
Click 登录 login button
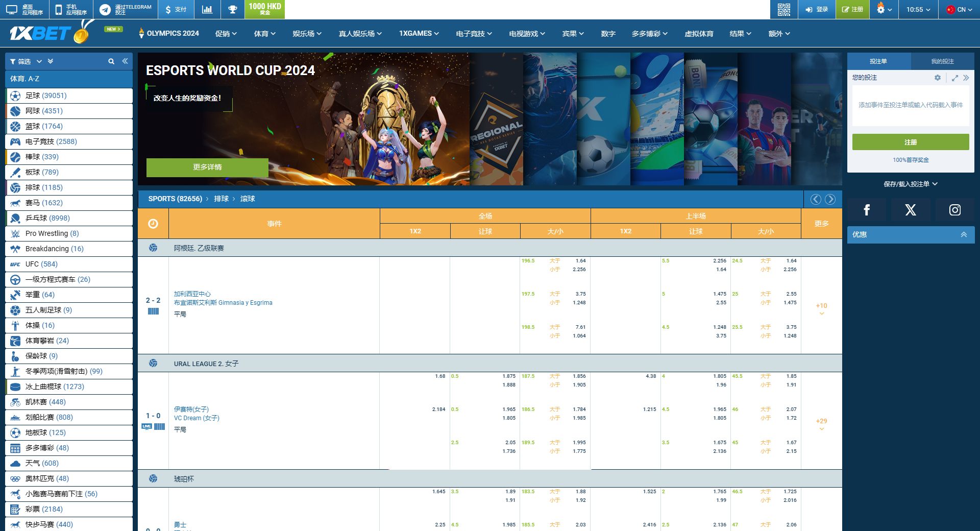point(817,9)
